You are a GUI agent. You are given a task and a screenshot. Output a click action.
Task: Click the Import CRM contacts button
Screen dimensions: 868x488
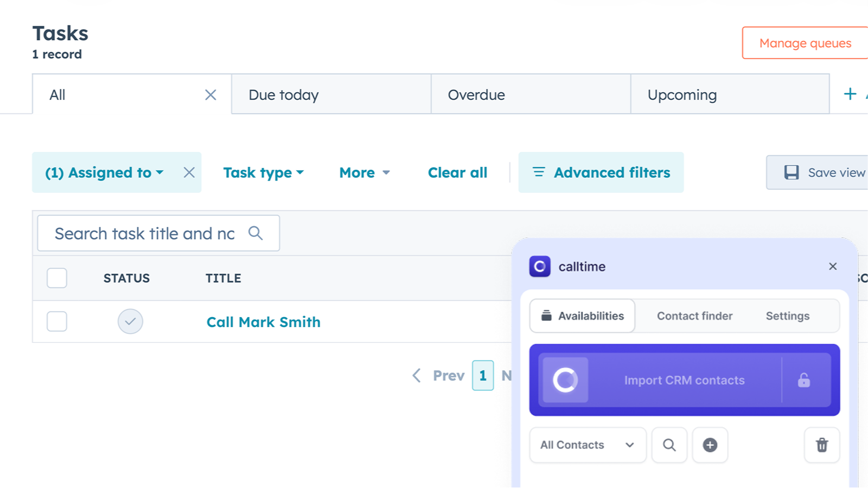pyautogui.click(x=684, y=380)
